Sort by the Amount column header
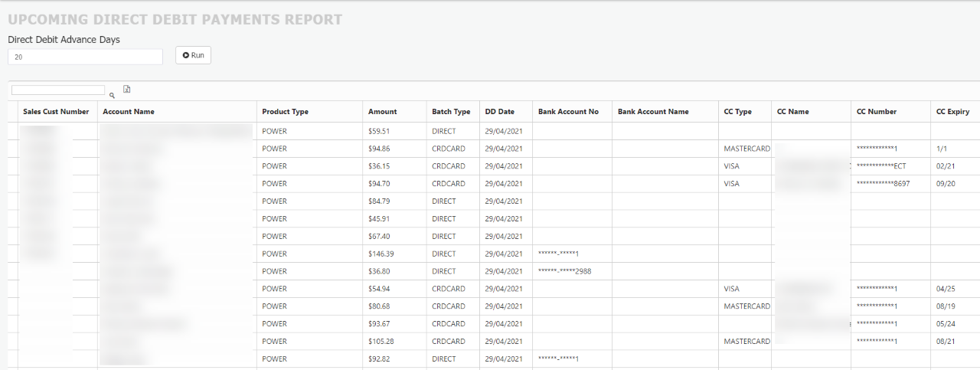 [383, 112]
